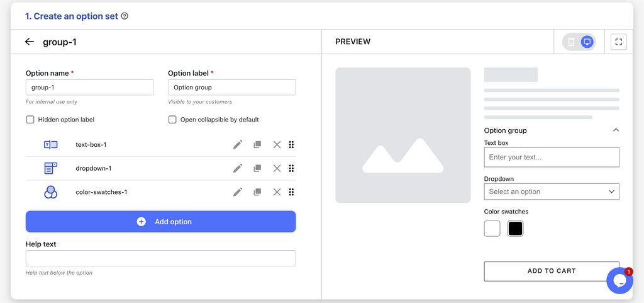The height and width of the screenshot is (303, 644).
Task: Open the chat support bubble
Action: (619, 280)
